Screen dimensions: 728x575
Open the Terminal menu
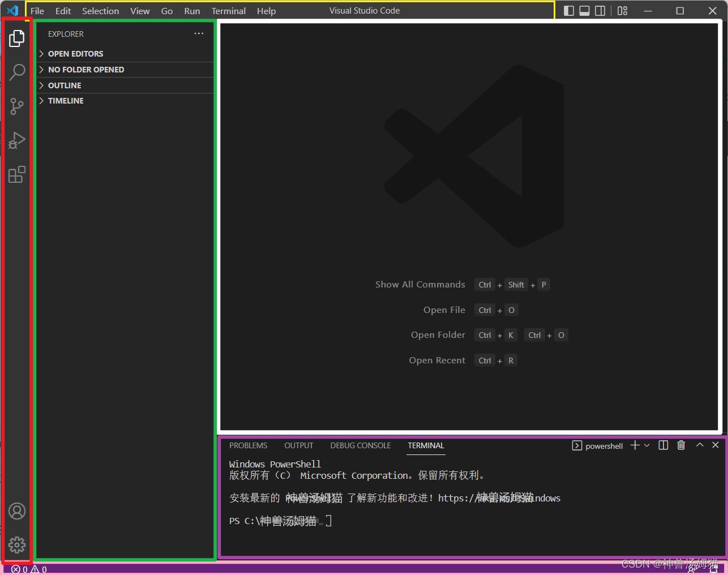[228, 11]
